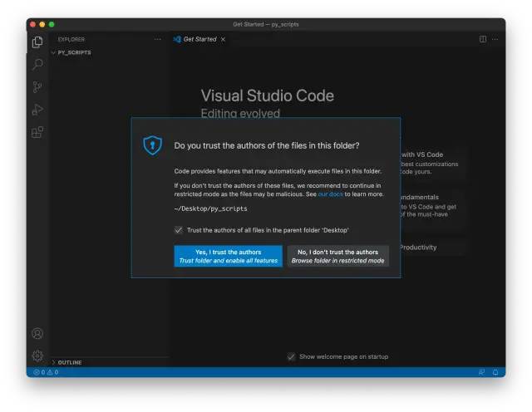This screenshot has height=412, width=532.
Task: Open notifications bell in status bar
Action: (x=495, y=372)
